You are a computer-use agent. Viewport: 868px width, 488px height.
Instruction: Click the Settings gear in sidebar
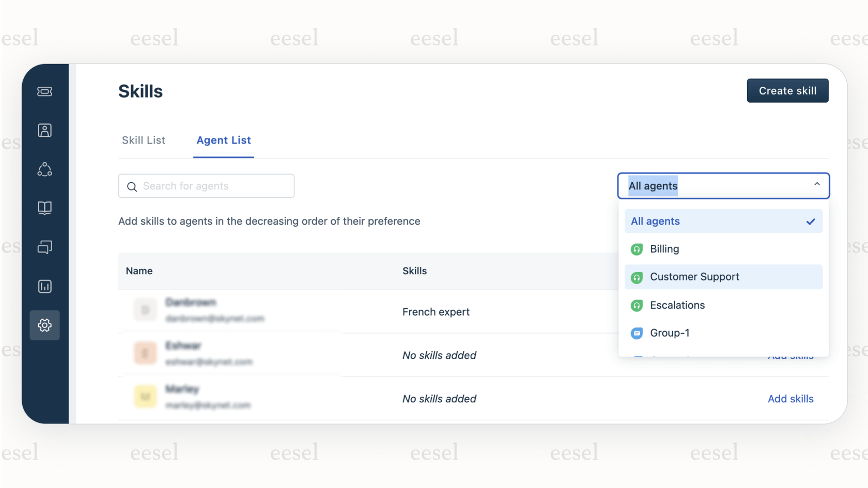point(45,325)
